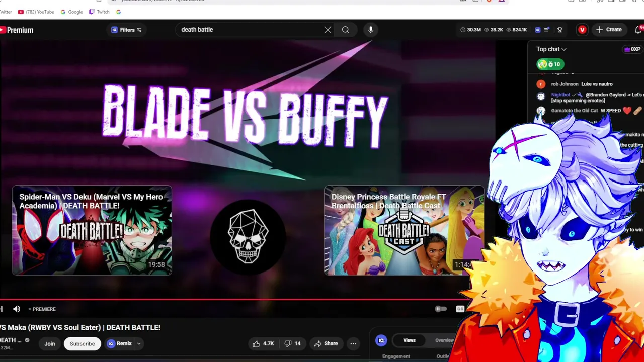Open vidIQ icon in top stats bar
The height and width of the screenshot is (362, 644).
pos(537,30)
